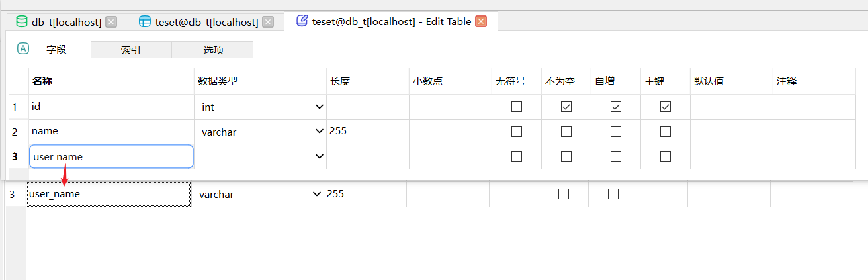Screen dimensions: 868x280
Task: Click the user name field name input
Action: [x=111, y=156]
